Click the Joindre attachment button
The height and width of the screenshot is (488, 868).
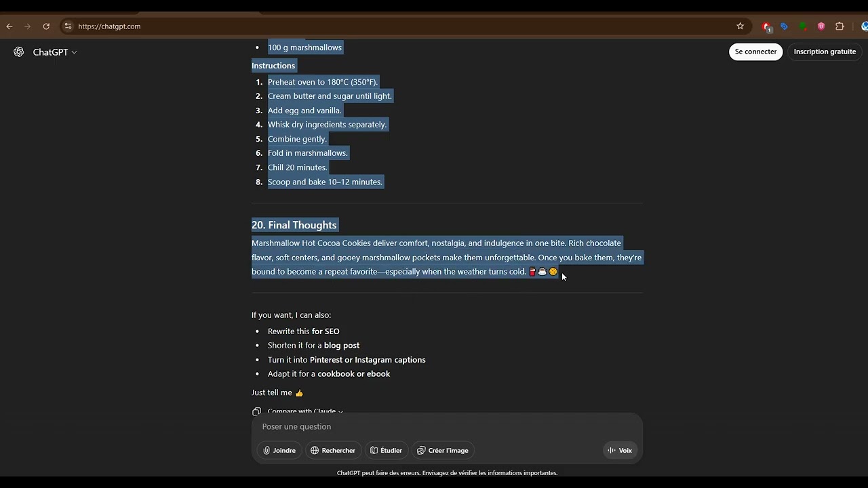tap(279, 450)
